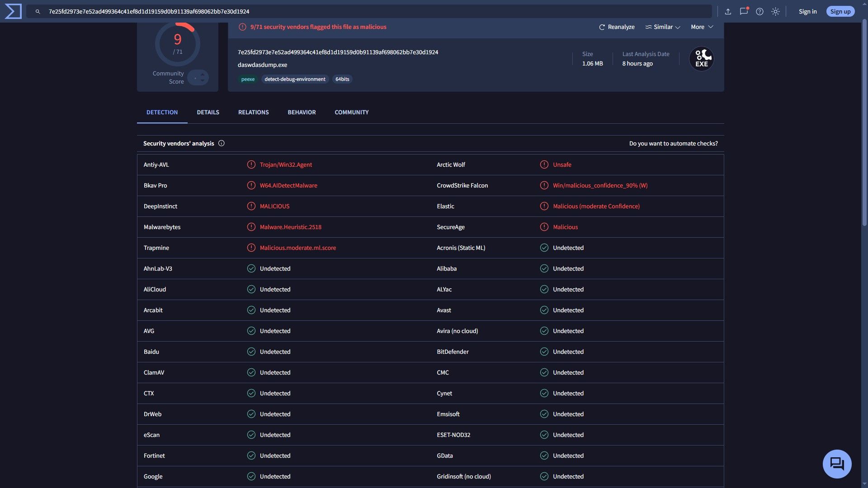Click the Malwarebytes vendor name
Viewport: 868px width, 488px height.
click(x=162, y=227)
